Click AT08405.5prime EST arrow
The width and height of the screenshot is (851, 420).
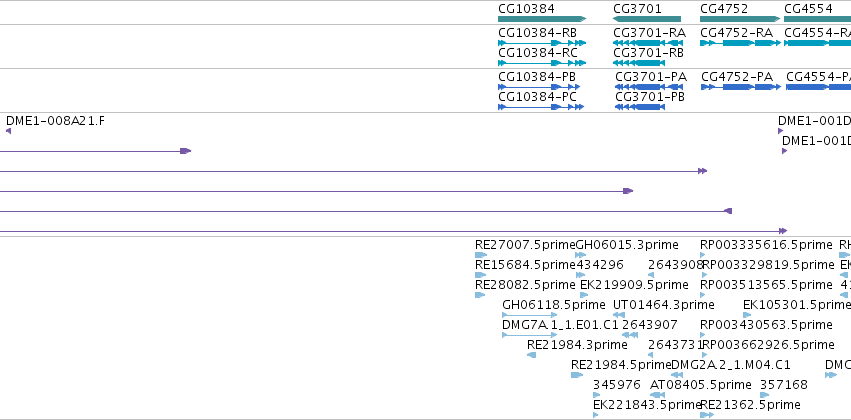click(x=658, y=395)
